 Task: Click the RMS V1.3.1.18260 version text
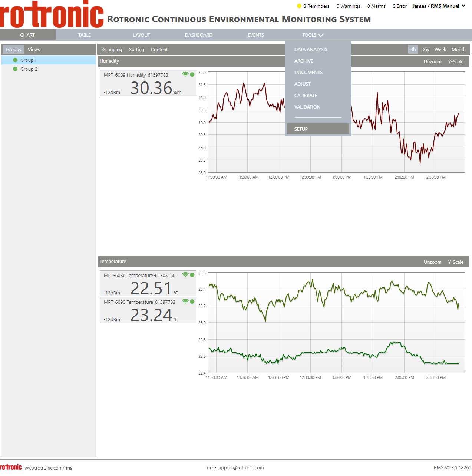(452, 467)
